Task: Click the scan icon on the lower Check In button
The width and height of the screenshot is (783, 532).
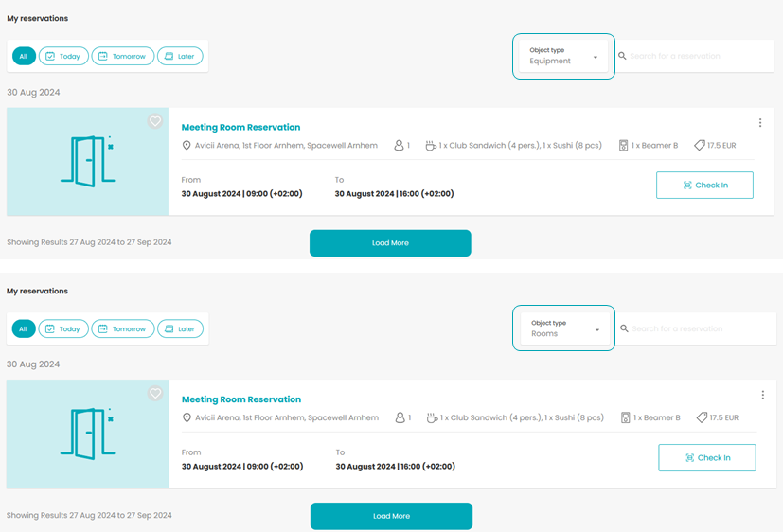Action: coord(689,457)
